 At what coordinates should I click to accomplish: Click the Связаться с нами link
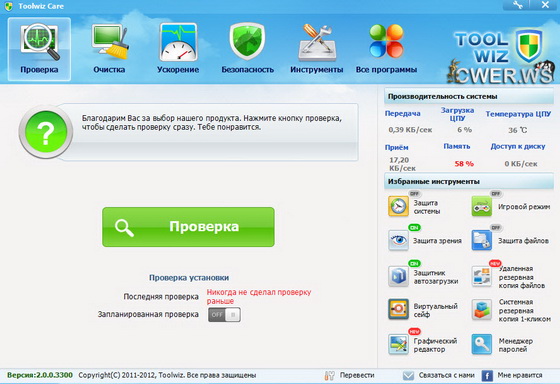446,375
